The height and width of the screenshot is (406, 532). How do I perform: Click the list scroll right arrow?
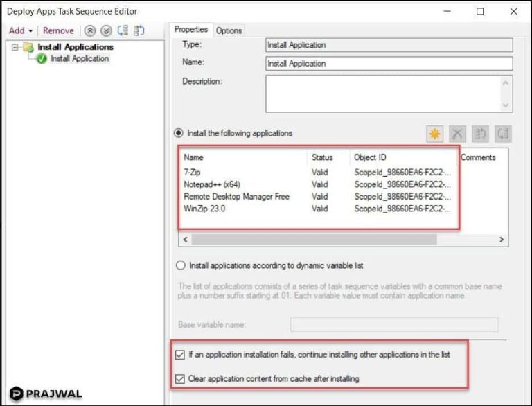[501, 239]
